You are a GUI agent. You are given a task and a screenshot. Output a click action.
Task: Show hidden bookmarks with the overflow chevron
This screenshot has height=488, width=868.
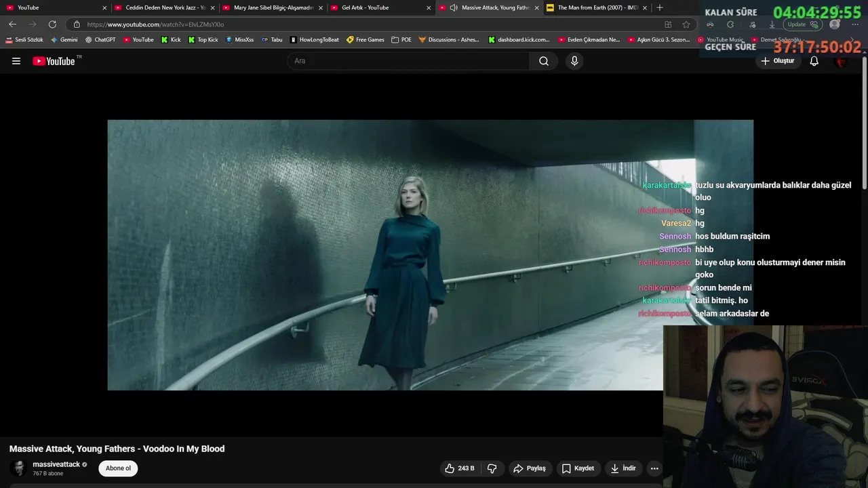852,40
